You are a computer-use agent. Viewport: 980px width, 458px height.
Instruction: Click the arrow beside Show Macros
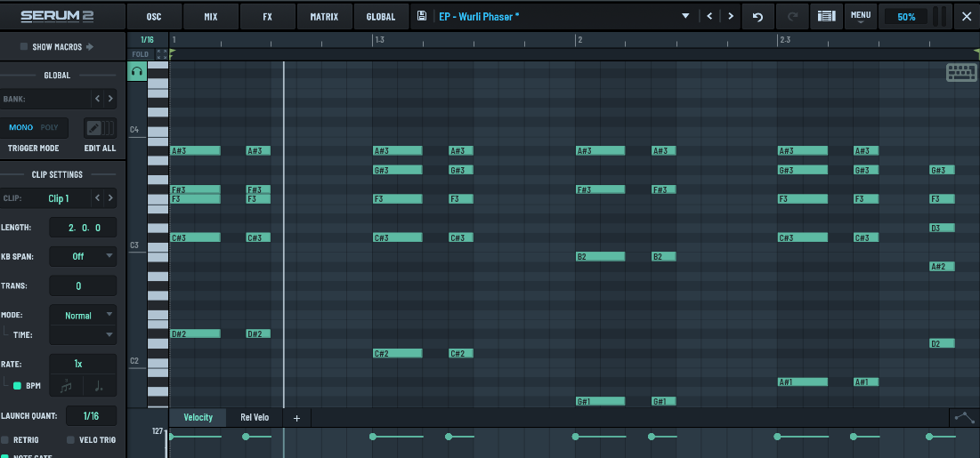click(x=89, y=46)
